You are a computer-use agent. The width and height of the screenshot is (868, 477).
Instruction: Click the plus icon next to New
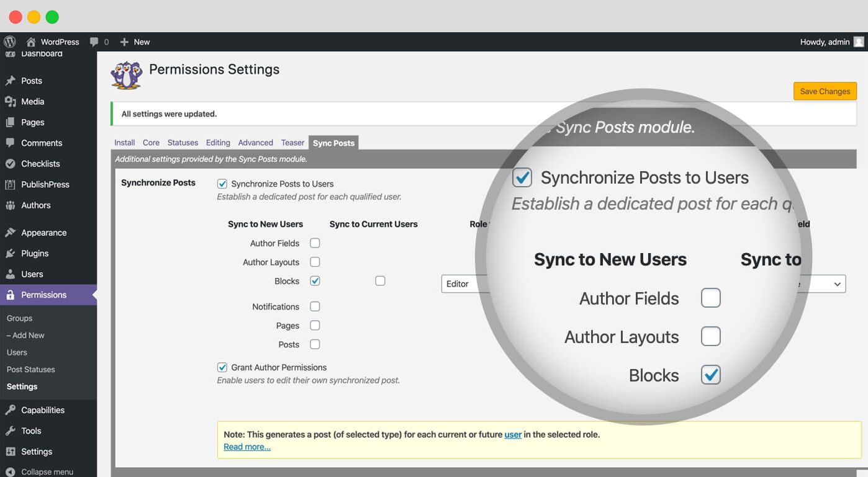(x=124, y=42)
